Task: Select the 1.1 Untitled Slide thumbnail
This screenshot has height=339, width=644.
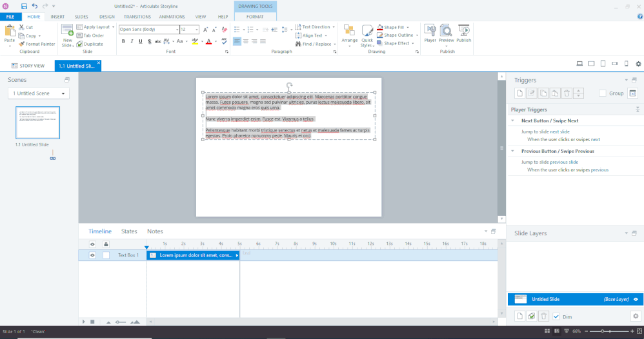Action: pos(37,122)
